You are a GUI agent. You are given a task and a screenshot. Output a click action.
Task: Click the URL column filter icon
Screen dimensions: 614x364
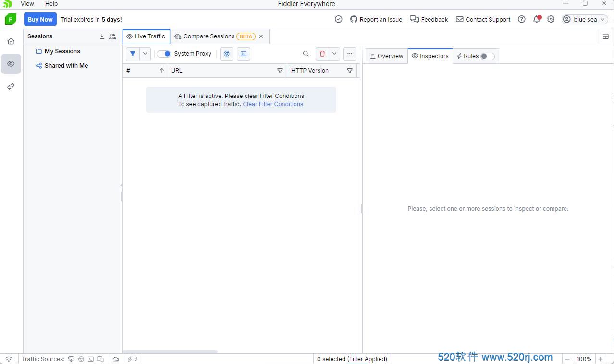point(280,71)
